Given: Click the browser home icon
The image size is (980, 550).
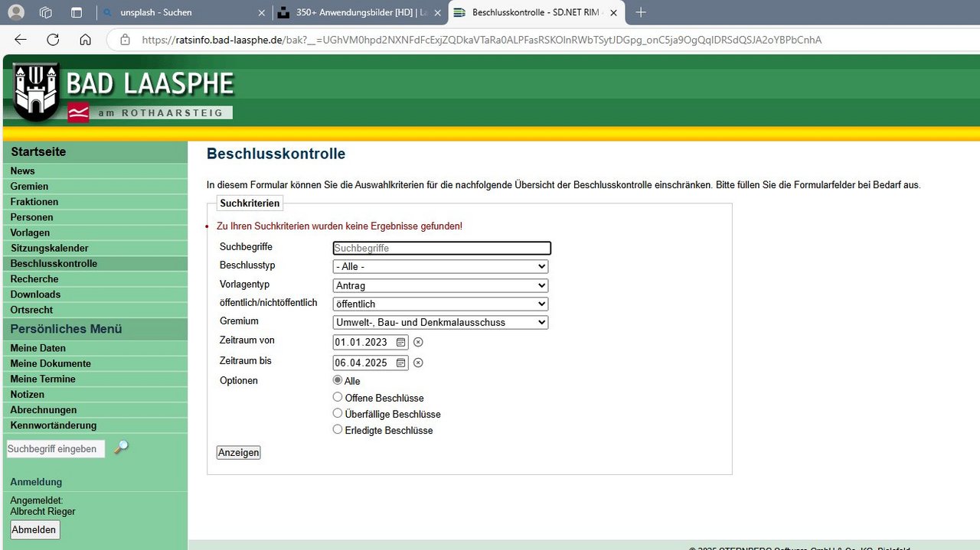Looking at the screenshot, I should [x=84, y=40].
